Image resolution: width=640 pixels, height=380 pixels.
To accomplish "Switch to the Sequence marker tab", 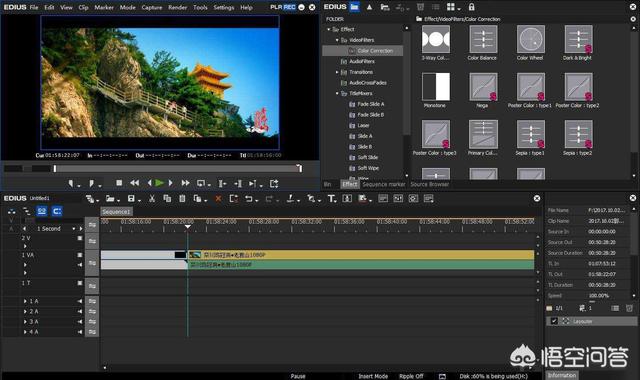I will tap(384, 184).
